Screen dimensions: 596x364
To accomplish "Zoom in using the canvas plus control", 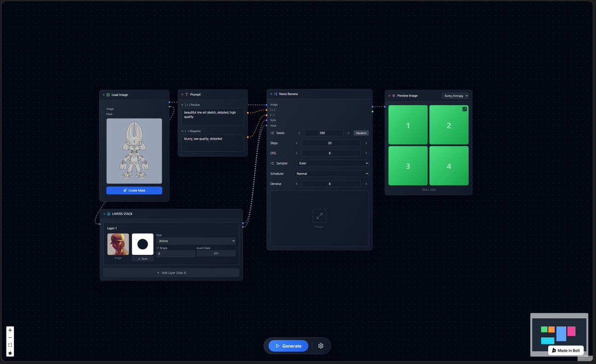I will click(10, 330).
